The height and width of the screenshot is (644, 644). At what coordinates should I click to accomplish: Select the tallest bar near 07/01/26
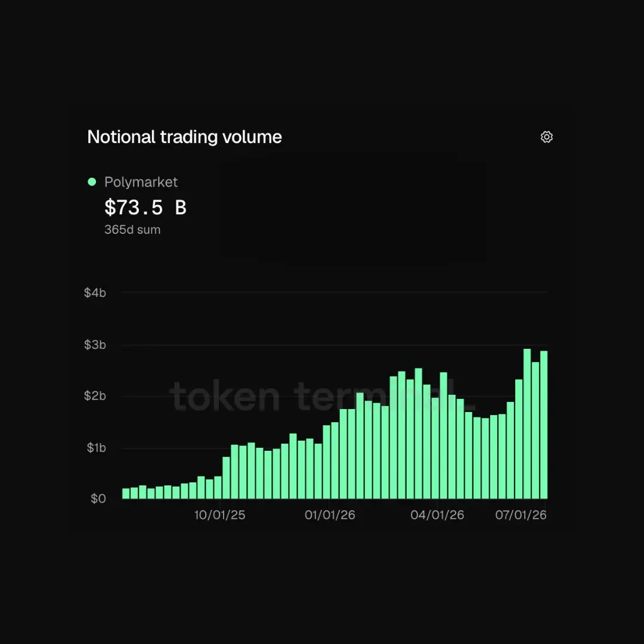(x=527, y=423)
